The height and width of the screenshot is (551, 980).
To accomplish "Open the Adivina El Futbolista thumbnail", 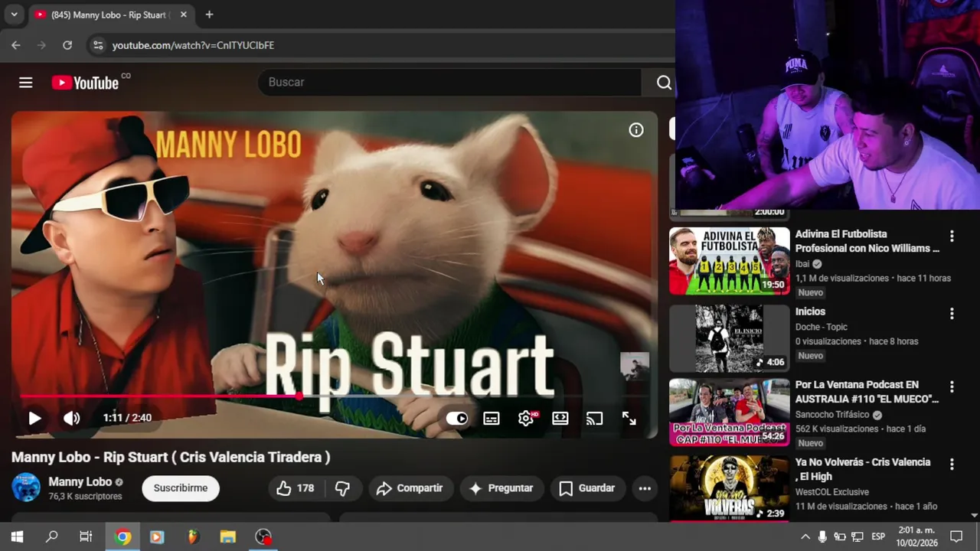I will point(730,261).
